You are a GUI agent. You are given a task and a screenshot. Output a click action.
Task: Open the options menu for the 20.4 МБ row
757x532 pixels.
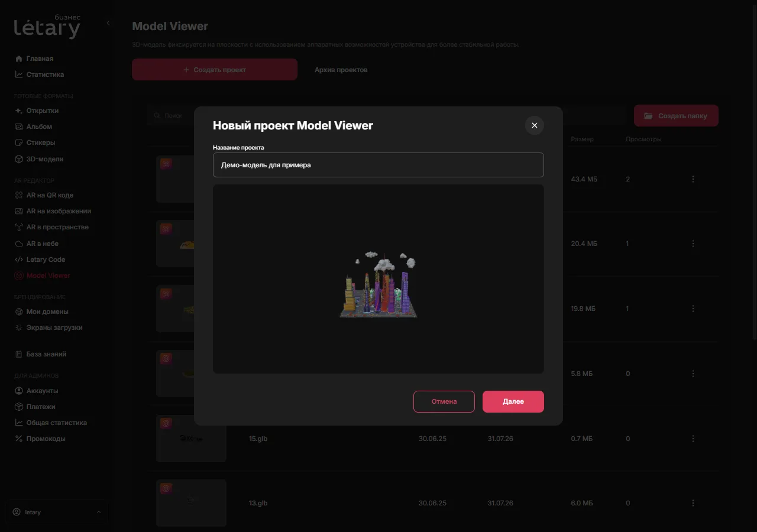click(x=693, y=244)
